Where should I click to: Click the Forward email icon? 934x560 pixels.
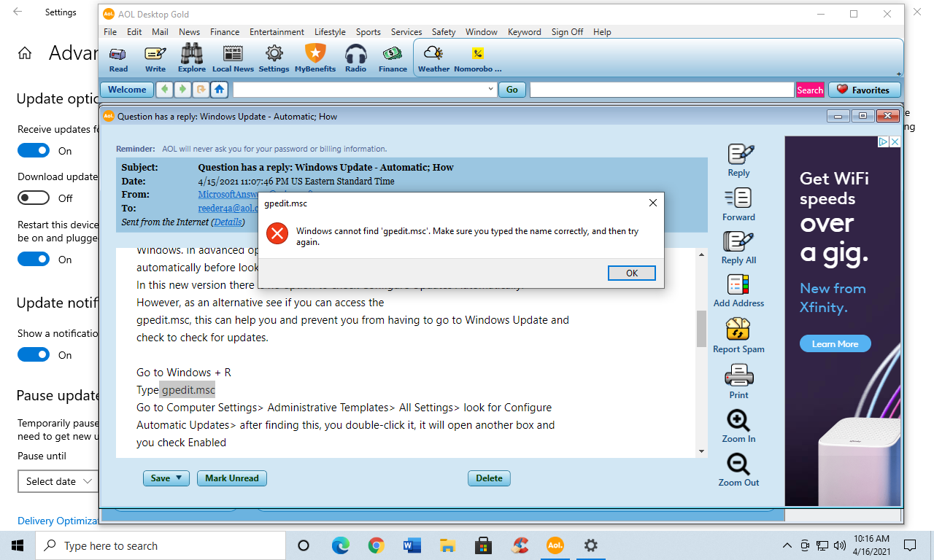pyautogui.click(x=738, y=204)
